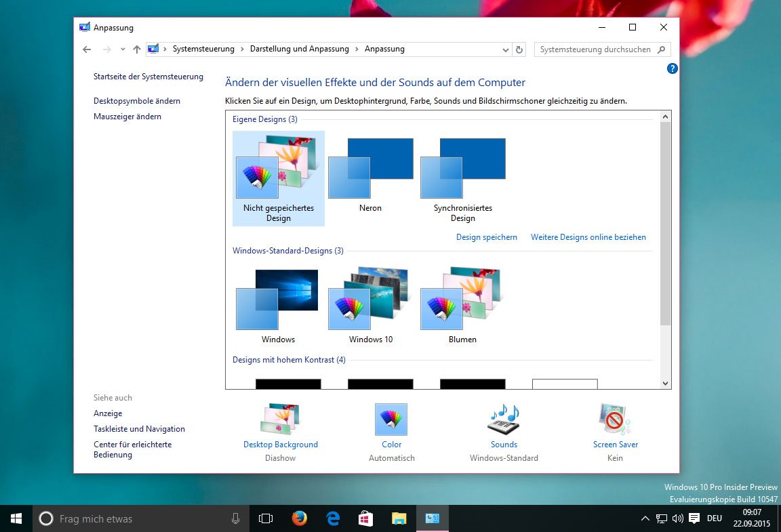This screenshot has height=532, width=781.
Task: Click the Design speichern link
Action: coord(487,237)
